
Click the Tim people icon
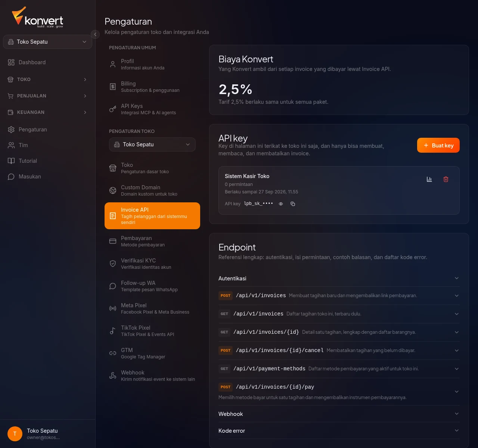(11, 145)
